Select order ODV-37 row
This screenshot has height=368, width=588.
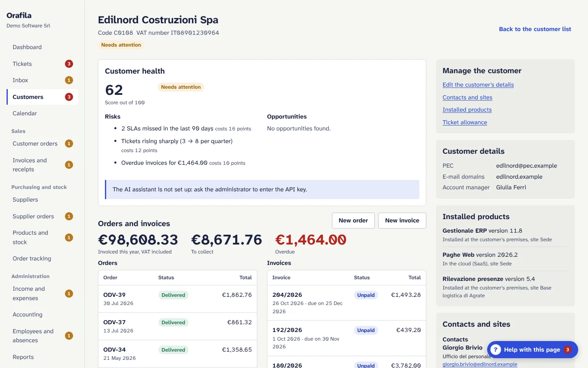coord(178,326)
